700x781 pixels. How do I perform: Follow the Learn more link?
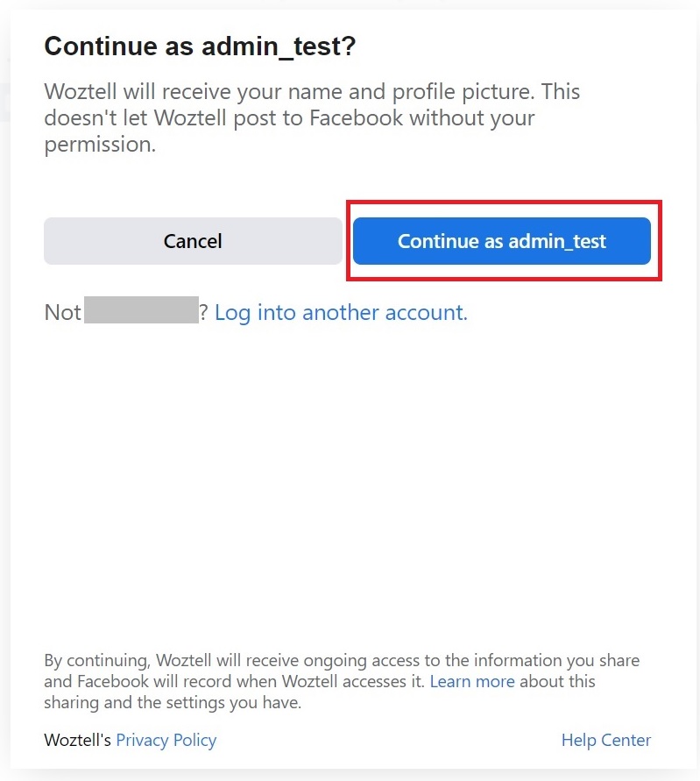click(x=472, y=681)
